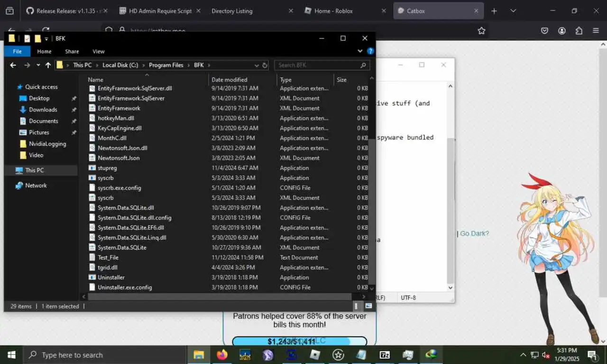The height and width of the screenshot is (364, 607).
Task: Click Program Files in the address path
Action: click(x=166, y=65)
